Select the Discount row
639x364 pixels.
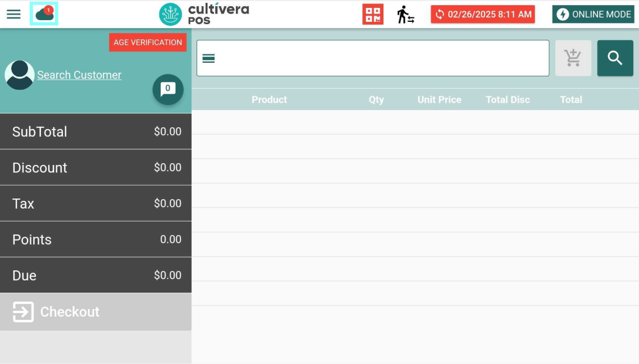coord(96,167)
